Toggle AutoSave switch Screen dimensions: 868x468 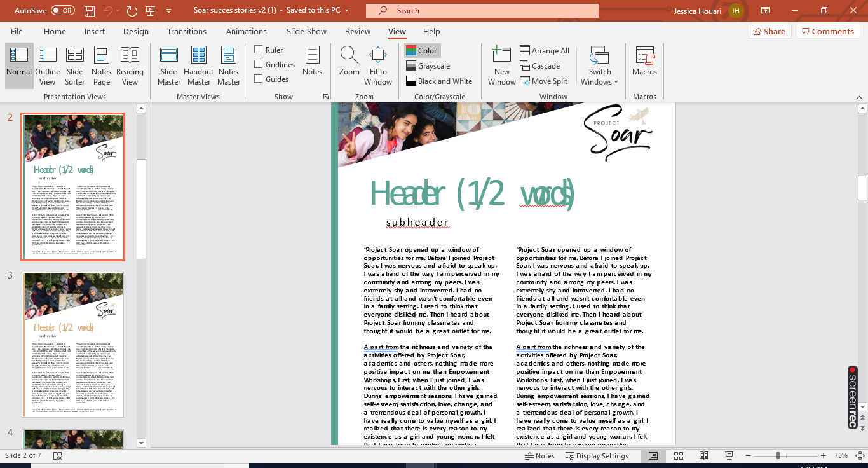pos(62,11)
